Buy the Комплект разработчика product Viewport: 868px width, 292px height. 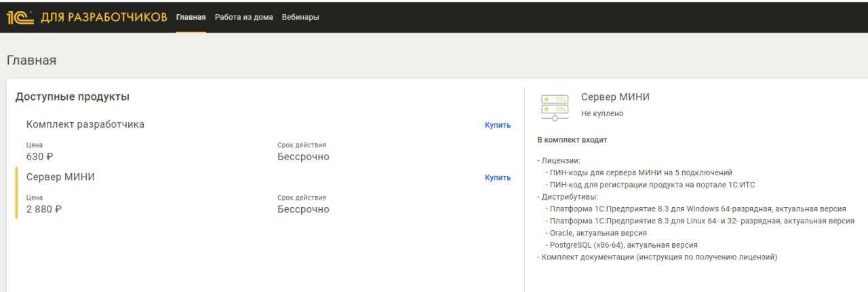[x=498, y=125]
